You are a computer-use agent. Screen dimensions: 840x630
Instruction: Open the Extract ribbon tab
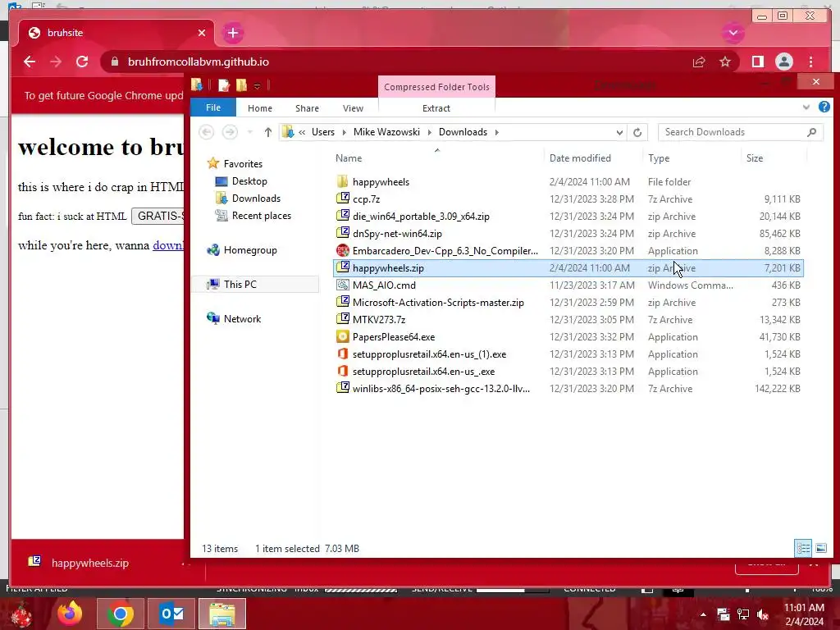point(436,108)
